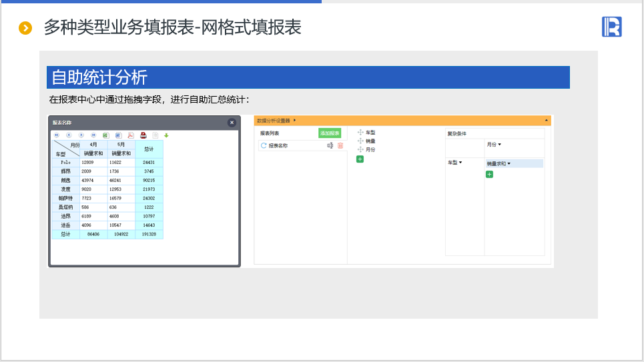Screen dimensions: 644x362
Task: Collapse the orange panel with up arrow
Action: [547, 120]
